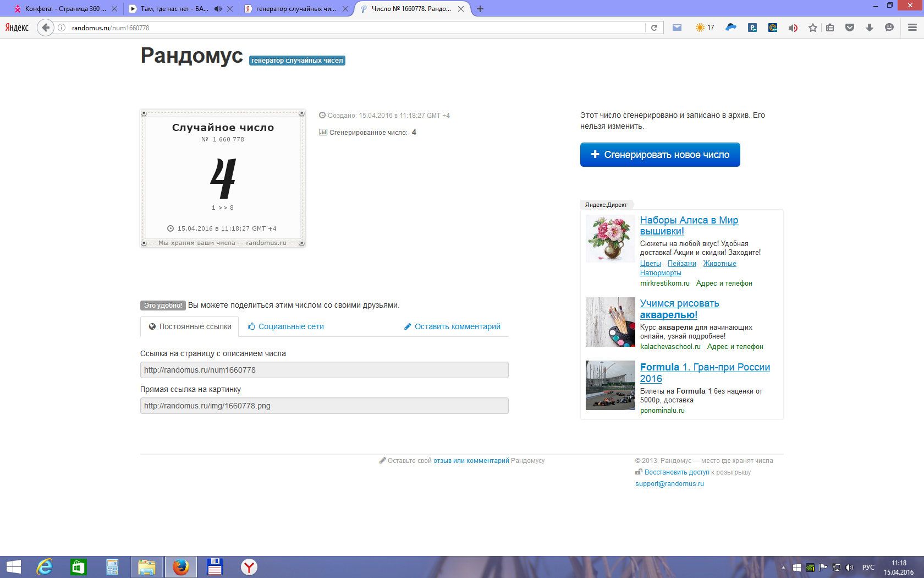This screenshot has height=578, width=924.
Task: Open the mail envelope toolbar icon
Action: tap(677, 28)
